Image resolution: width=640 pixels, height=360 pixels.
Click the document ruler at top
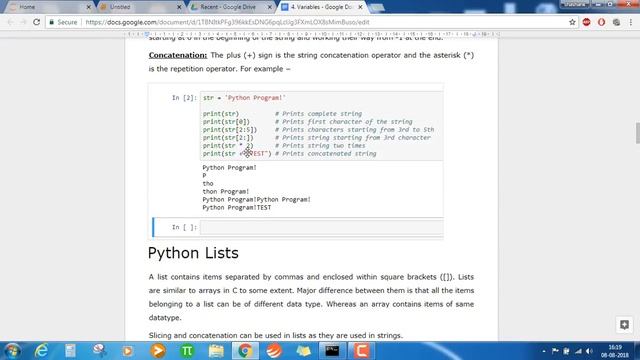(x=312, y=34)
